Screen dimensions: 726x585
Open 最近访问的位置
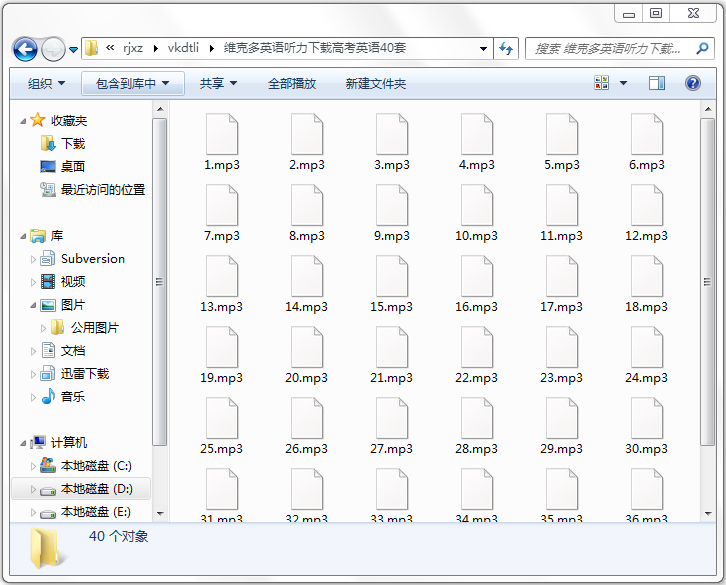(x=93, y=189)
